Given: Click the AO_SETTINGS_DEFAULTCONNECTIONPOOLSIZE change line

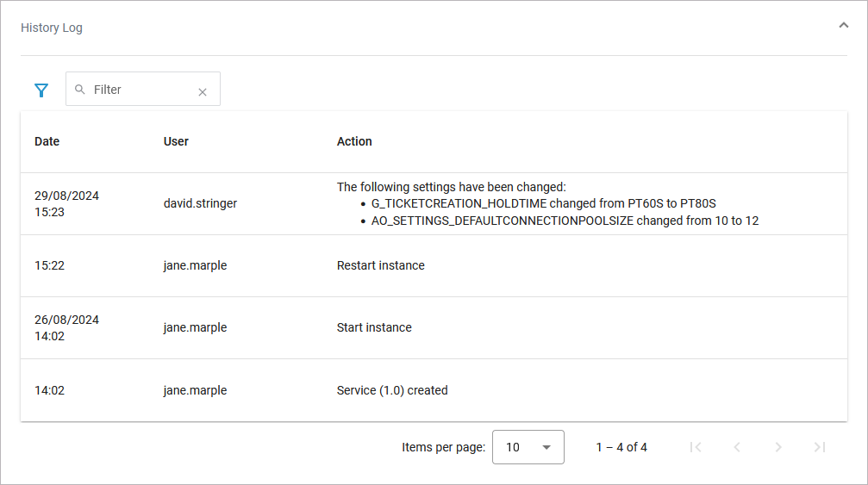Looking at the screenshot, I should 565,221.
